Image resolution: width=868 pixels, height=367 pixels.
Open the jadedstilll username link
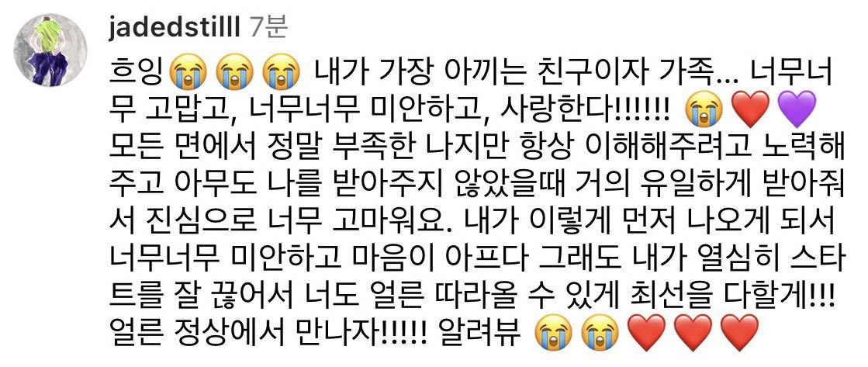(175, 29)
